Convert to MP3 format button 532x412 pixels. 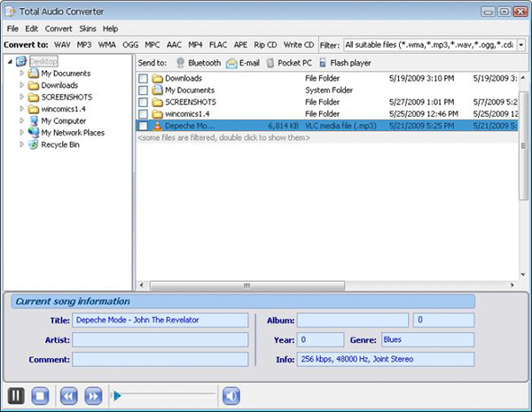pyautogui.click(x=84, y=44)
